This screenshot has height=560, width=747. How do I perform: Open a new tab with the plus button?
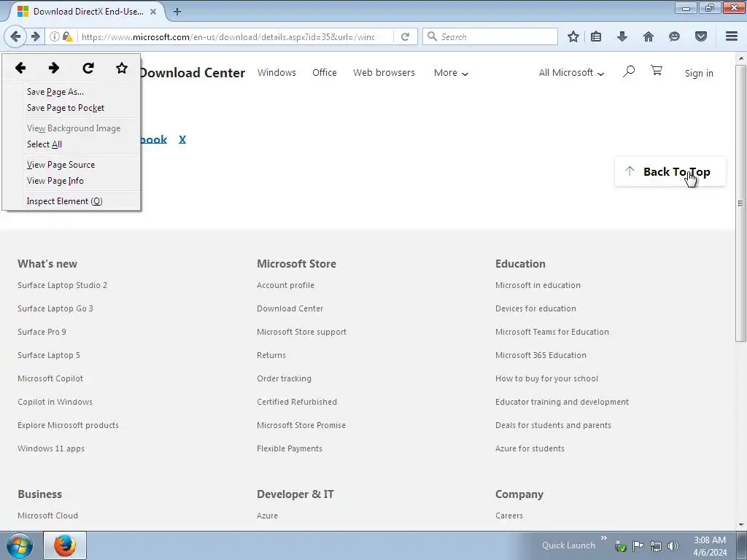click(177, 12)
